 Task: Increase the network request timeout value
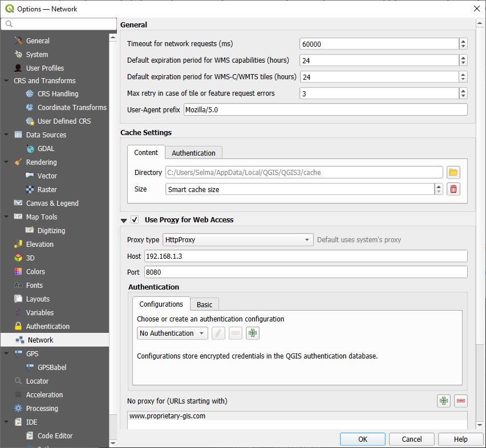click(x=463, y=42)
